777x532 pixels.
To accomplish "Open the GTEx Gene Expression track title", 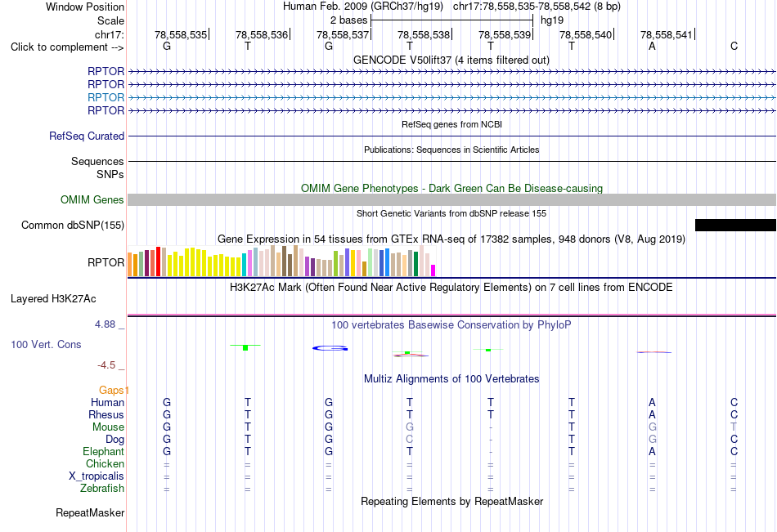I will pyautogui.click(x=451, y=239).
